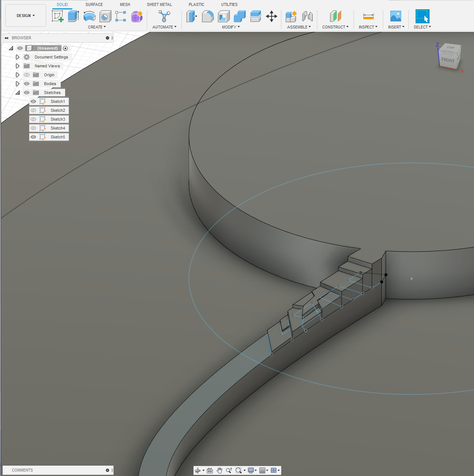
Task: Activate the Revolve tool
Action: tap(89, 16)
